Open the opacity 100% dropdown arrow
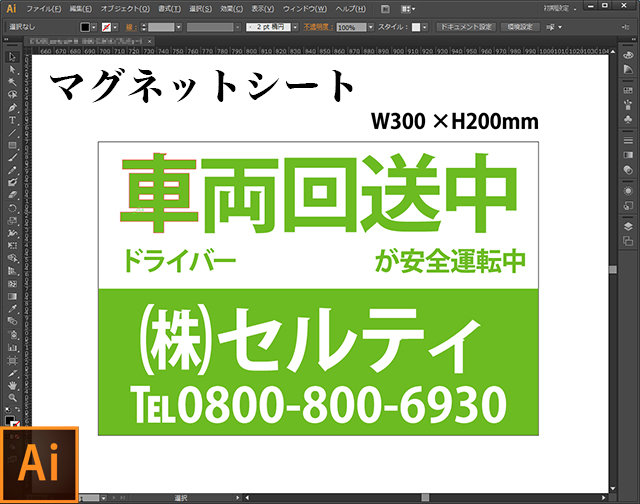 click(x=371, y=27)
